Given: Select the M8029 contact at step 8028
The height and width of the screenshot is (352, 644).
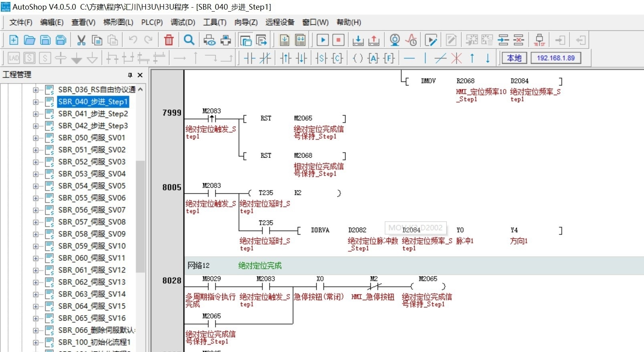Looking at the screenshot, I should [x=212, y=286].
